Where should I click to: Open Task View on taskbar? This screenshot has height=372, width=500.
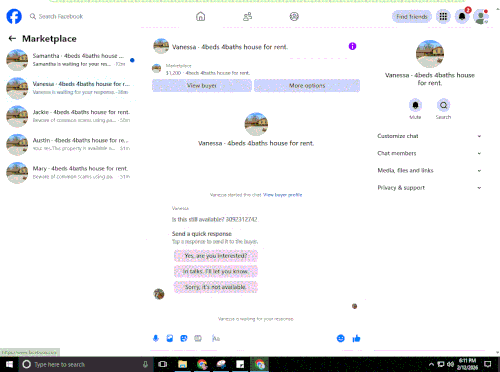[x=163, y=364]
